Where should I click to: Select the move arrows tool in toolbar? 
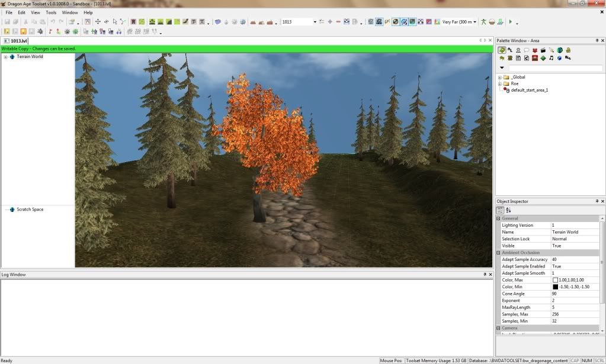pos(98,22)
